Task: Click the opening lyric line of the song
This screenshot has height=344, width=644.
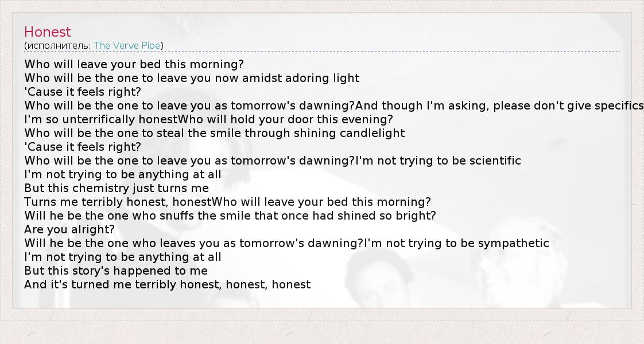Action: tap(134, 64)
